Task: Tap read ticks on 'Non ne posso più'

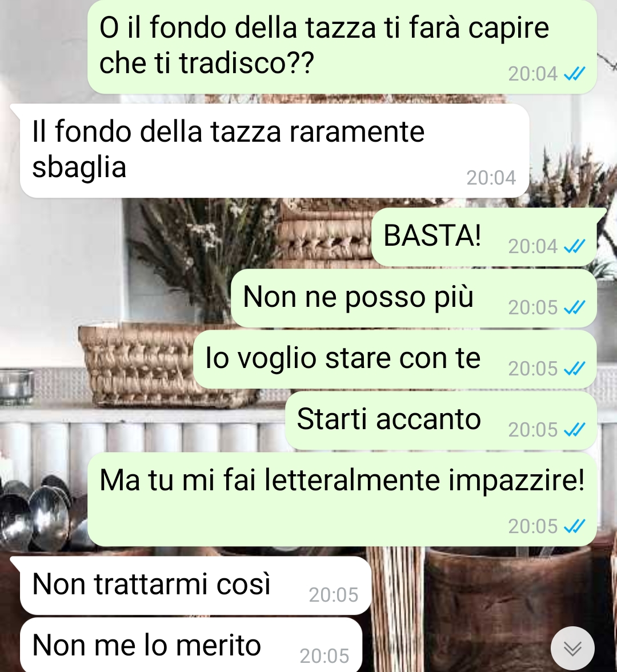Action: tap(575, 307)
